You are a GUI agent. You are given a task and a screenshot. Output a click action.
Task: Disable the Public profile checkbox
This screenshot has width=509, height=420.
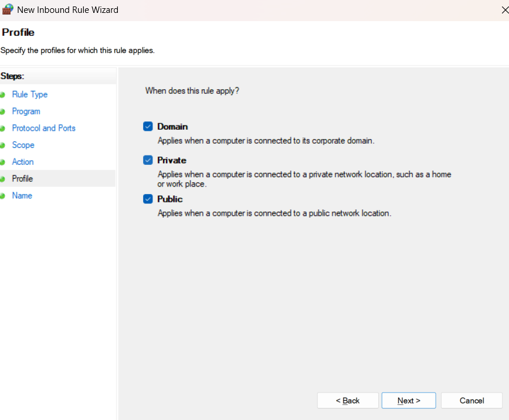point(148,199)
